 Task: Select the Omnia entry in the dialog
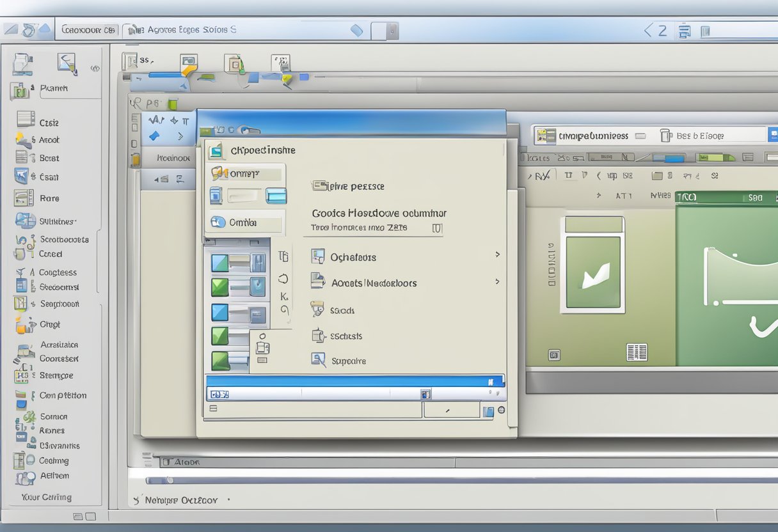243,223
